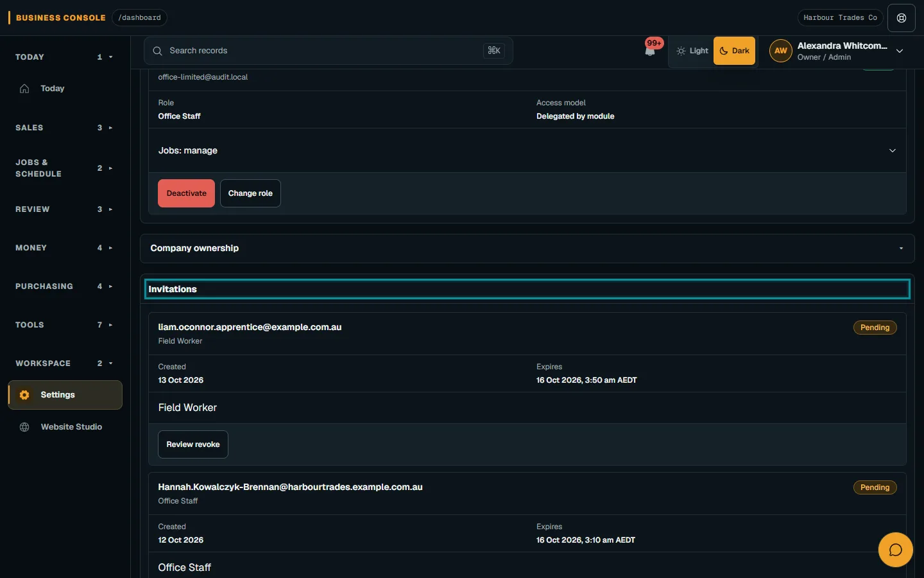
Task: Click the 'Office Staff' role value in bold
Action: 180,116
